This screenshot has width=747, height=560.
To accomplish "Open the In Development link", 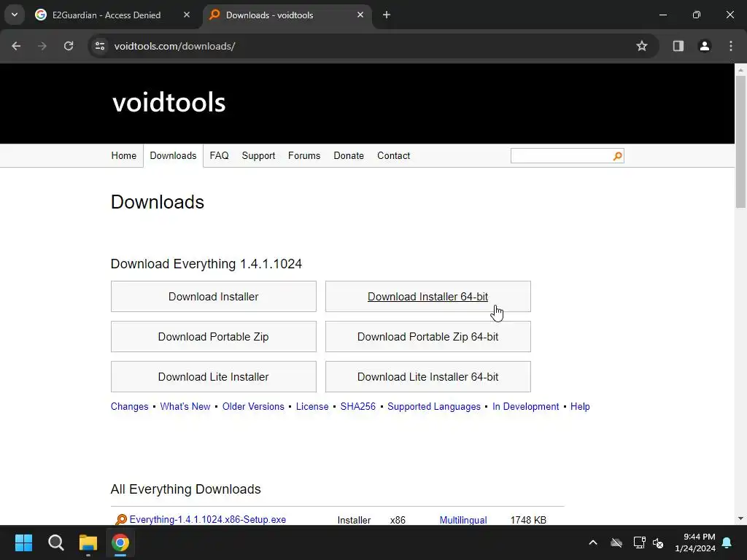I will (x=525, y=407).
